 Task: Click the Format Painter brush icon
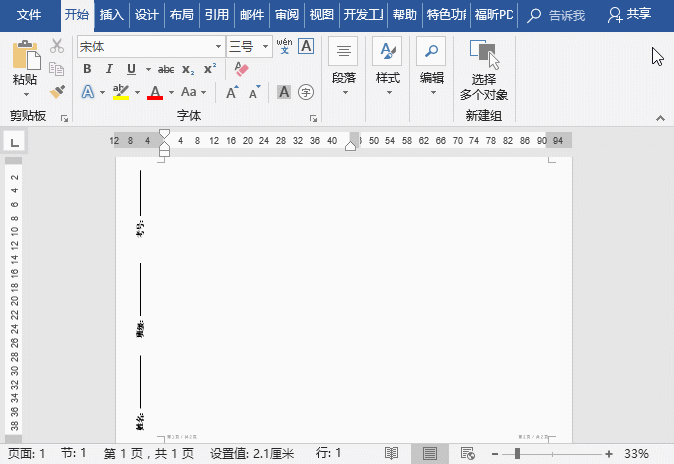pyautogui.click(x=57, y=92)
